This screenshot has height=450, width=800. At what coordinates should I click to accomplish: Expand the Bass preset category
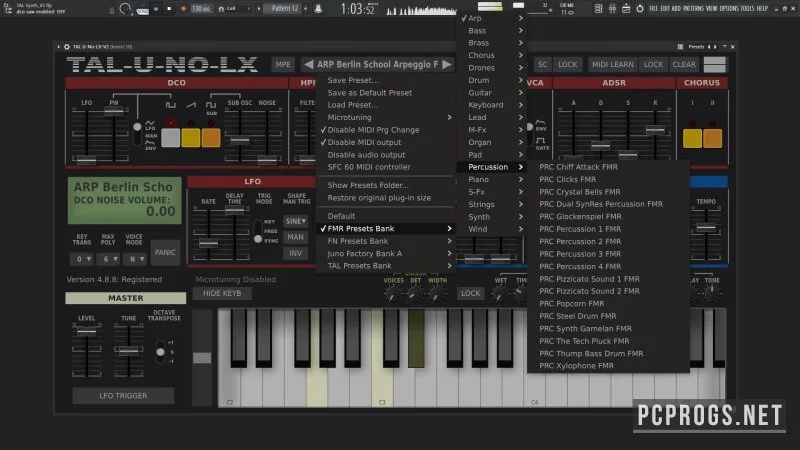492,31
